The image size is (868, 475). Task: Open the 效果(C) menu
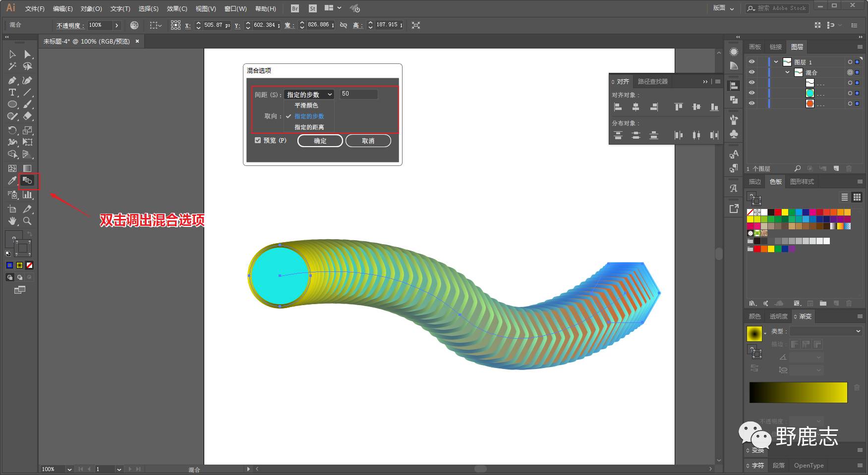coord(177,8)
